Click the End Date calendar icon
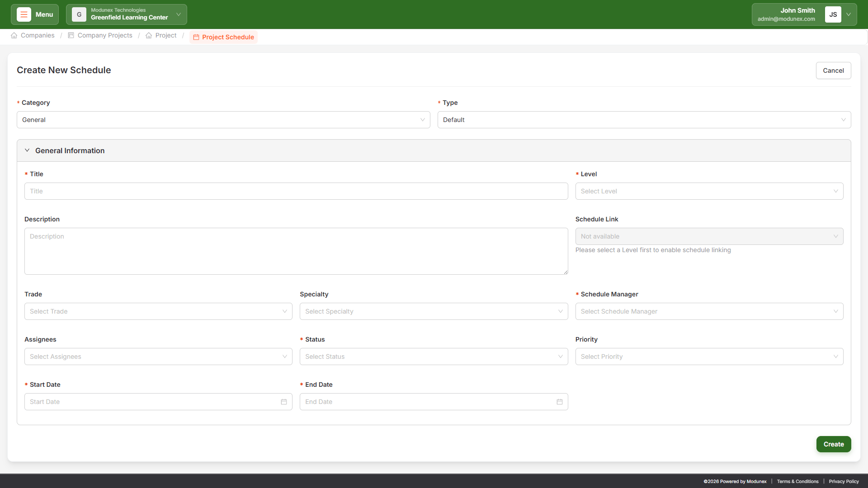This screenshot has width=868, height=488. coord(560,402)
